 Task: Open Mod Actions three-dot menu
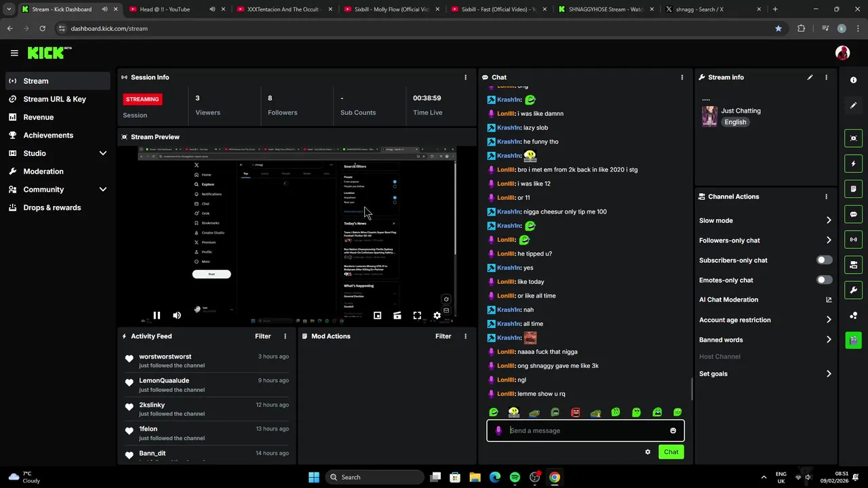click(465, 336)
